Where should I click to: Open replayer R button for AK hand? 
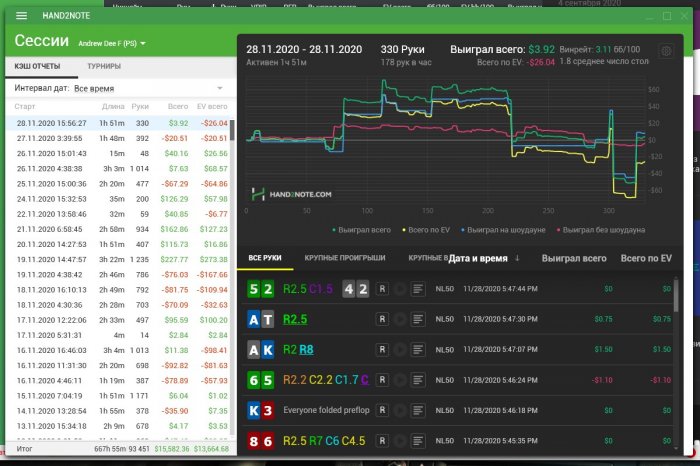[x=382, y=350]
